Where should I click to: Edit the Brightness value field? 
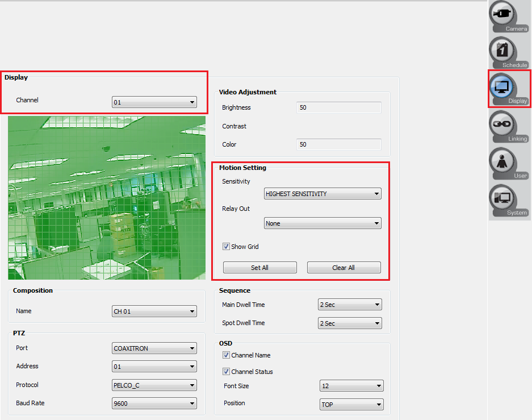click(338, 107)
